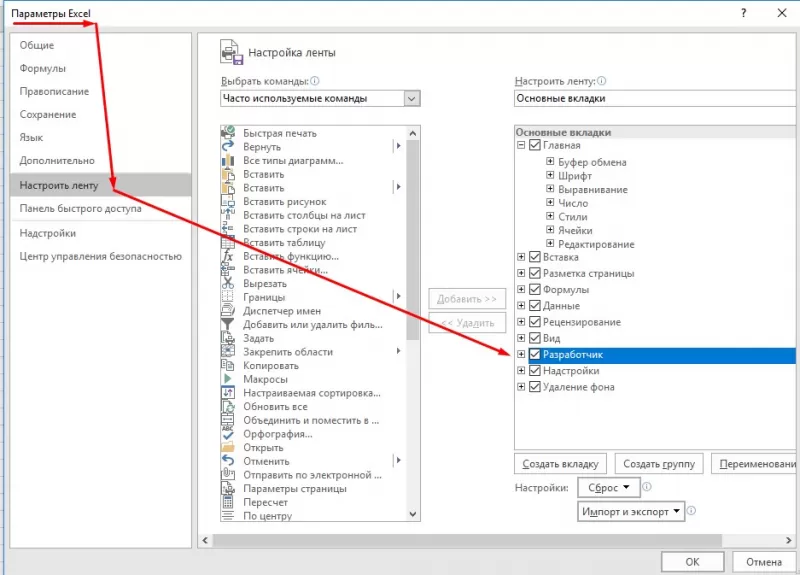The height and width of the screenshot is (575, 800).
Task: Click the Создать вкладку button
Action: (560, 464)
